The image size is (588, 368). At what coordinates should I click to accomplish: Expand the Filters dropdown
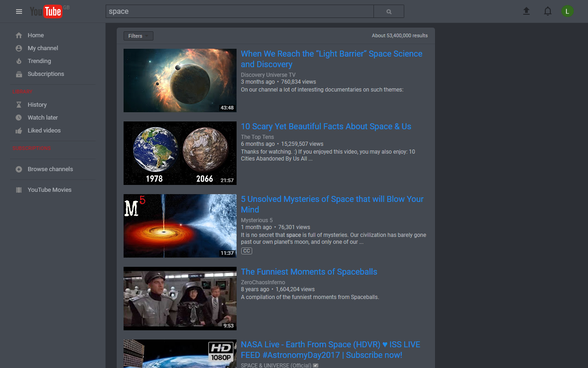click(138, 36)
